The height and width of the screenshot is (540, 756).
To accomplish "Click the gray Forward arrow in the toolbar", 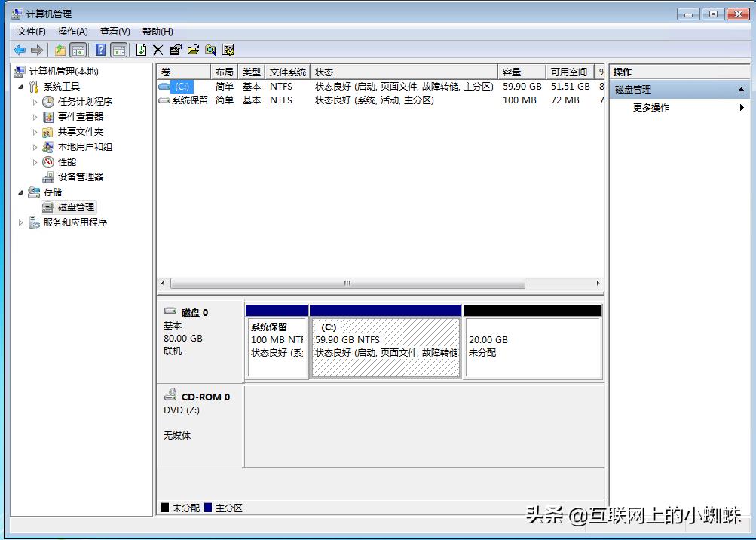I will (37, 50).
